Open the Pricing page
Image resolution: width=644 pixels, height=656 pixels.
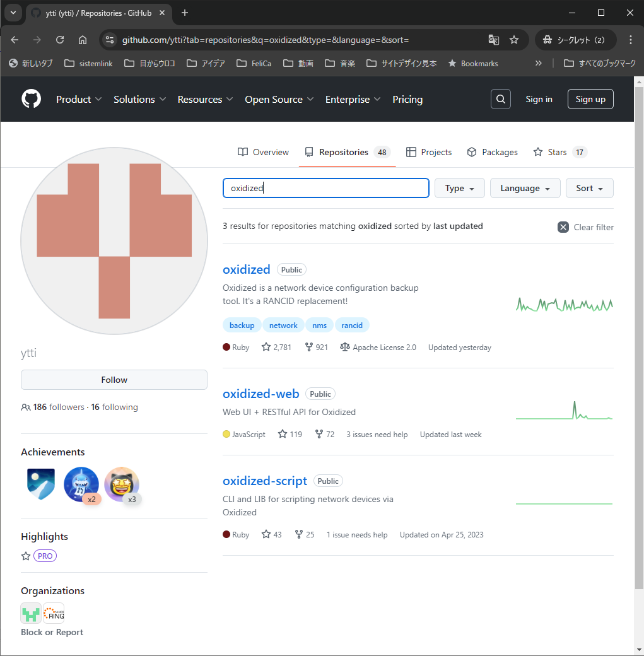(407, 99)
